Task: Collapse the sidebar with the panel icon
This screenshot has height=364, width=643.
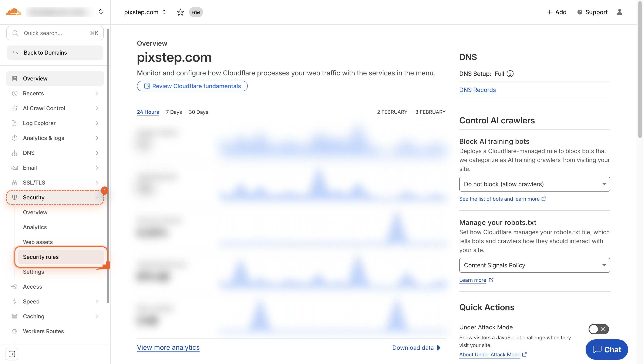Action: point(12,354)
